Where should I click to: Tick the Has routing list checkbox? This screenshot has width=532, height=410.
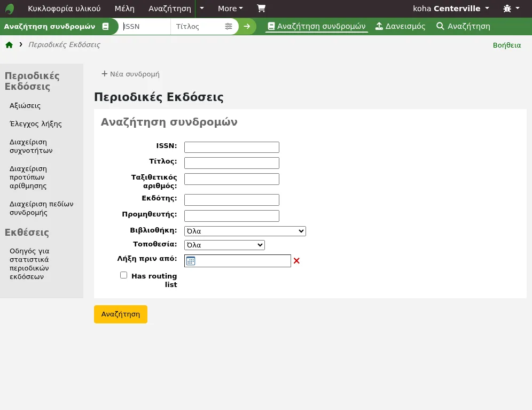tap(123, 275)
